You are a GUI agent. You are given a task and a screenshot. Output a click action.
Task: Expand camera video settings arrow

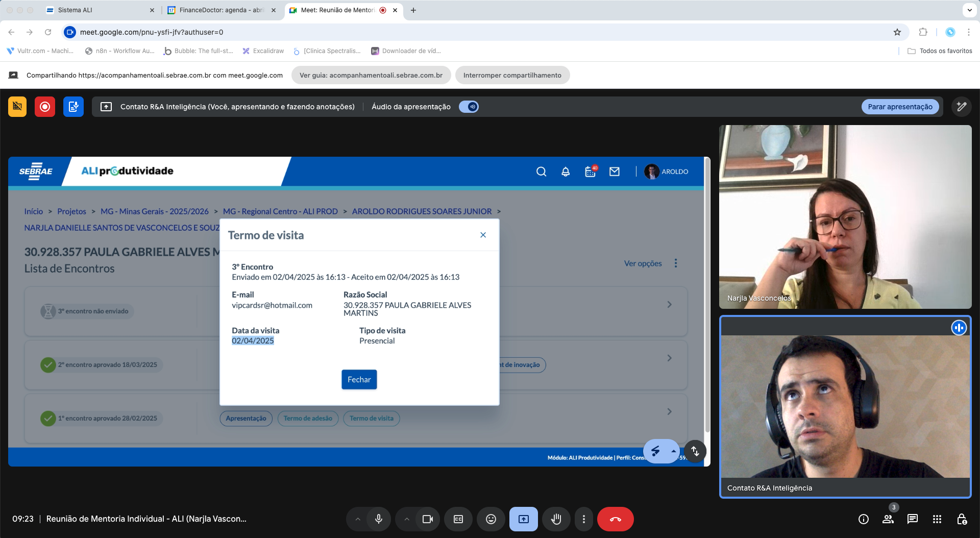[407, 519]
